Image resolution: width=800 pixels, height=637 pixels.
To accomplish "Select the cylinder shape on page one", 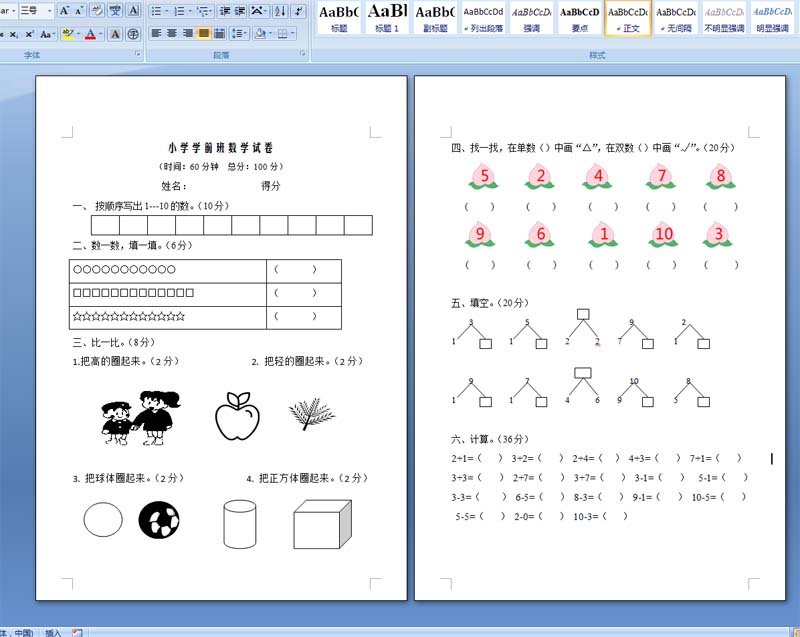I will coord(240,524).
